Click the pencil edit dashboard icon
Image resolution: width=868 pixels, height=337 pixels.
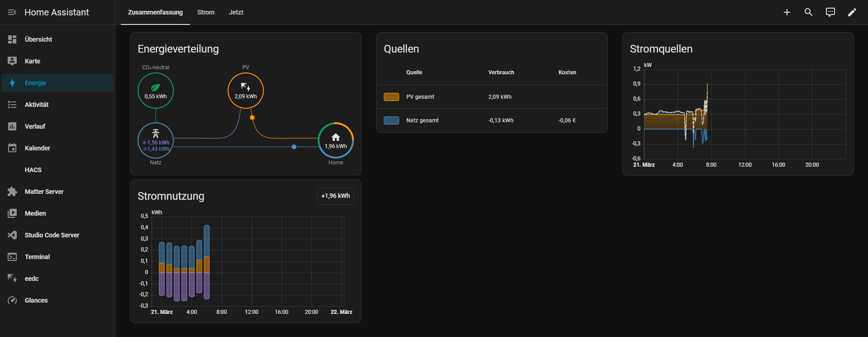[x=852, y=12]
